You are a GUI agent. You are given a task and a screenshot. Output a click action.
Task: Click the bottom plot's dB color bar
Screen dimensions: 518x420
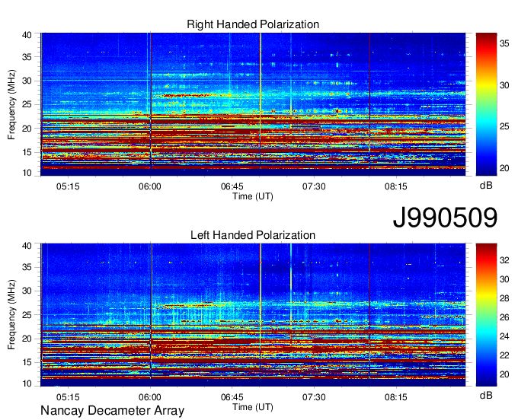click(486, 315)
